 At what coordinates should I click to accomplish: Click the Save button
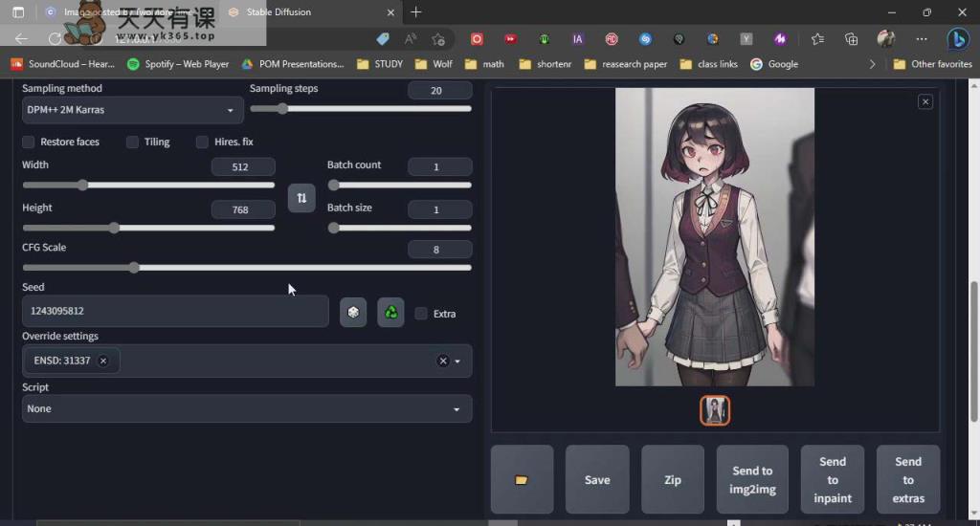[x=597, y=480]
